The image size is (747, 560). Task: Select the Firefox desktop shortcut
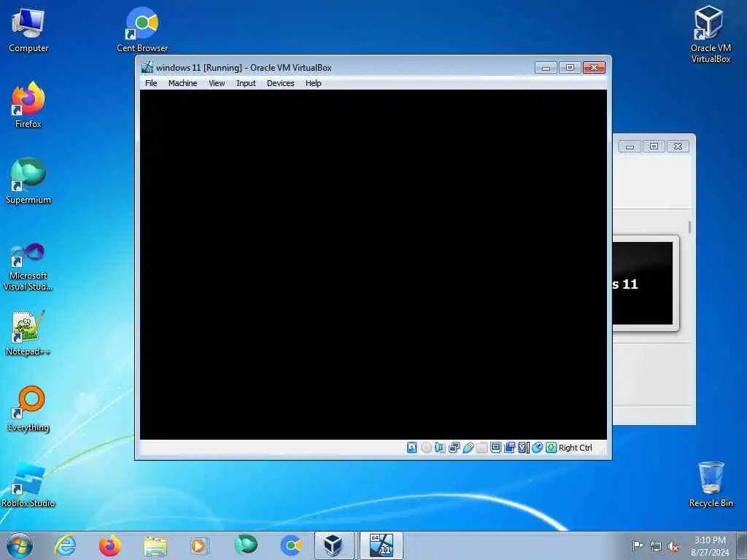28,105
